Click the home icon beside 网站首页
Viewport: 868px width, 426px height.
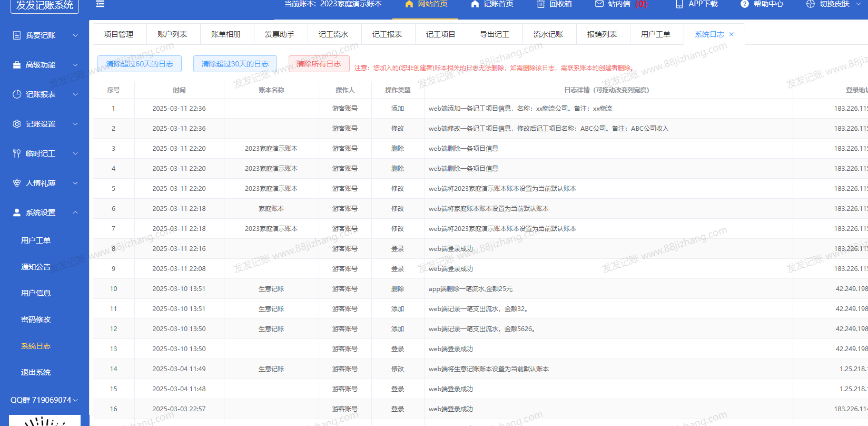pos(409,4)
